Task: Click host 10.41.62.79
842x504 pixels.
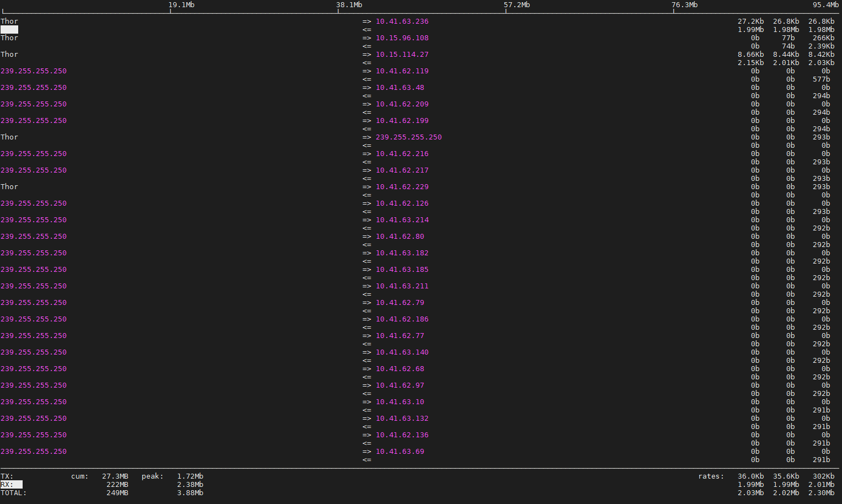Action: point(400,303)
